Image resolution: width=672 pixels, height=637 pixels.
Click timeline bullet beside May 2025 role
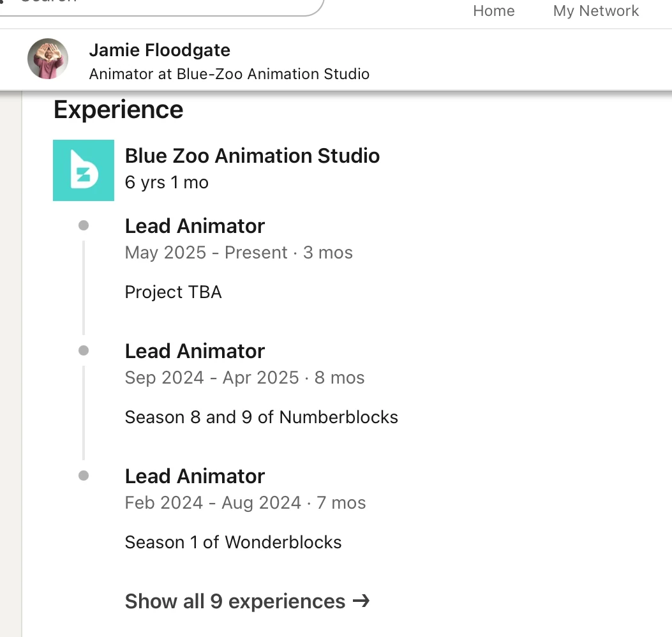point(84,225)
